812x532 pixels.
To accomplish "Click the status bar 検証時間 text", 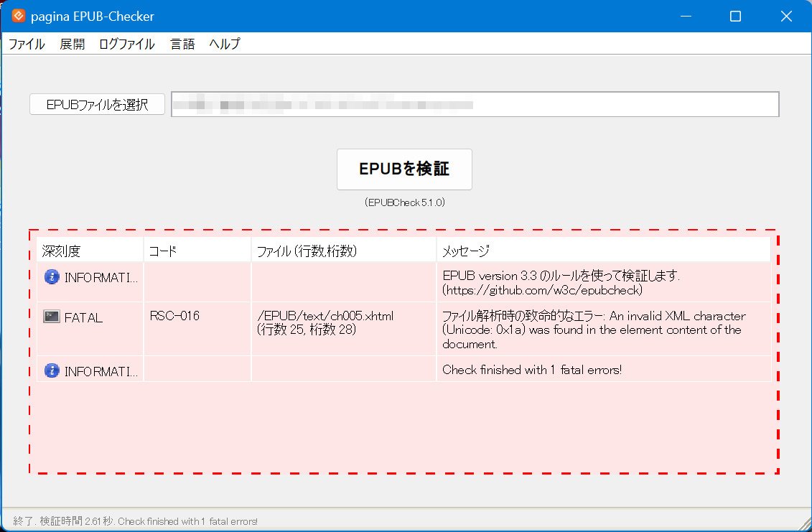I will [135, 521].
